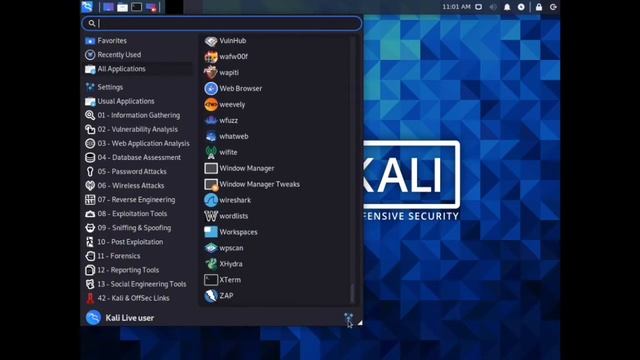The width and height of the screenshot is (640, 360).
Task: Launch the wpscan tool
Action: pos(276,248)
